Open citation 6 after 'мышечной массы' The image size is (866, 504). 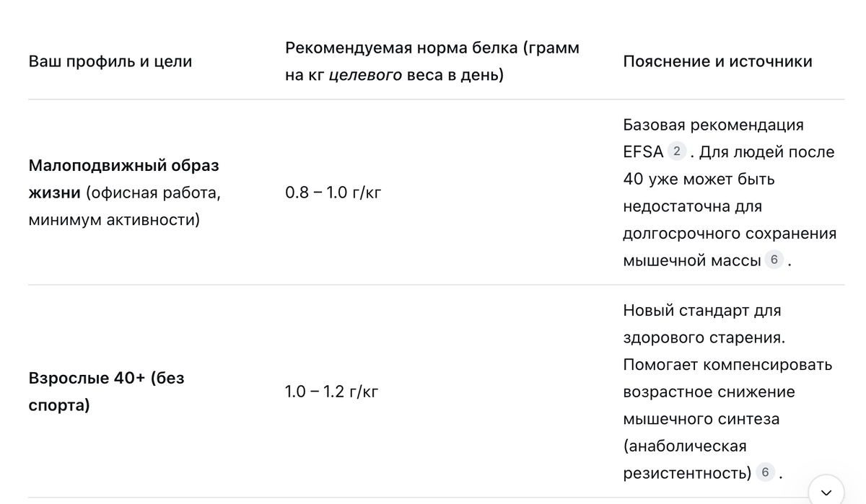point(774,260)
